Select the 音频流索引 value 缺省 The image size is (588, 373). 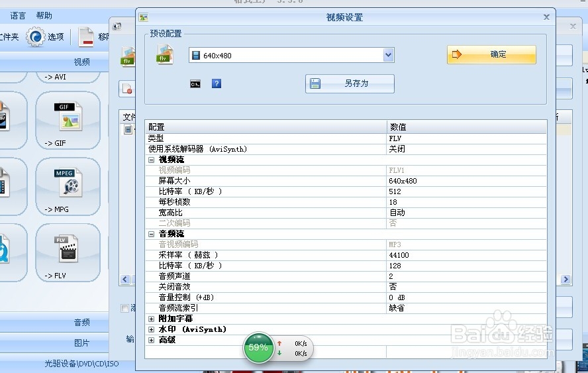pyautogui.click(x=397, y=308)
